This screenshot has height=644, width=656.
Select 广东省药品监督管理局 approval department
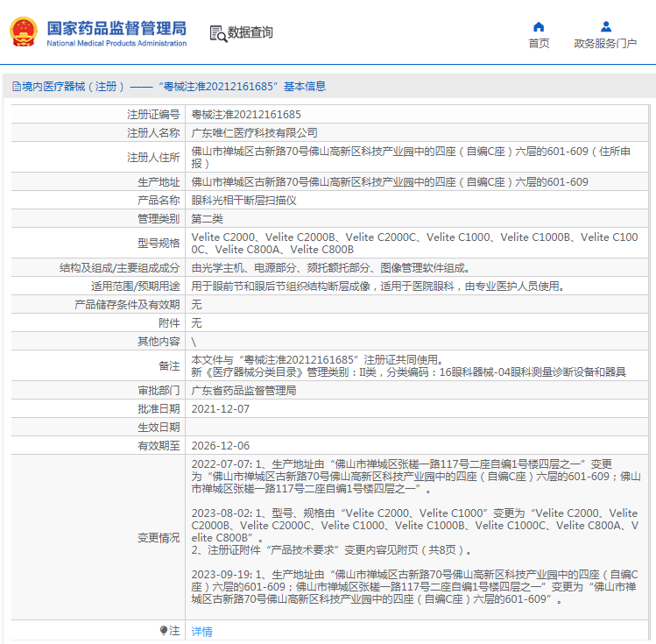[x=243, y=391]
